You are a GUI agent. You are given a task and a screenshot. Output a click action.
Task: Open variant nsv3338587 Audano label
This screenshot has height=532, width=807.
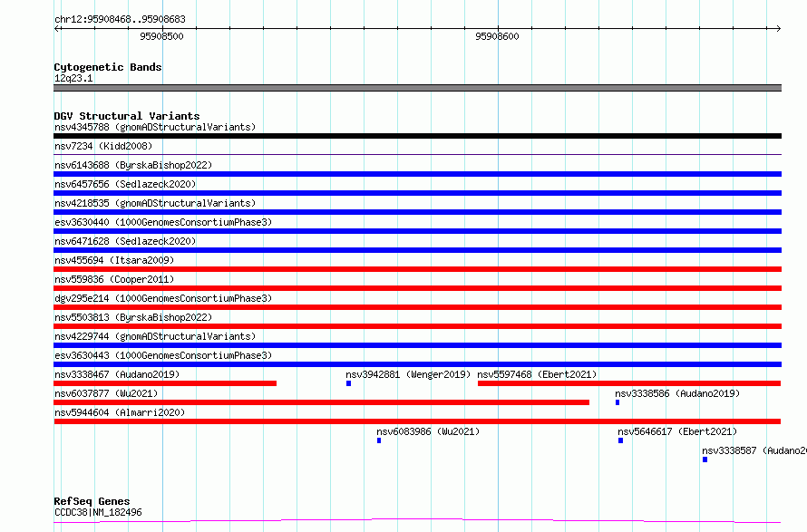coord(754,450)
